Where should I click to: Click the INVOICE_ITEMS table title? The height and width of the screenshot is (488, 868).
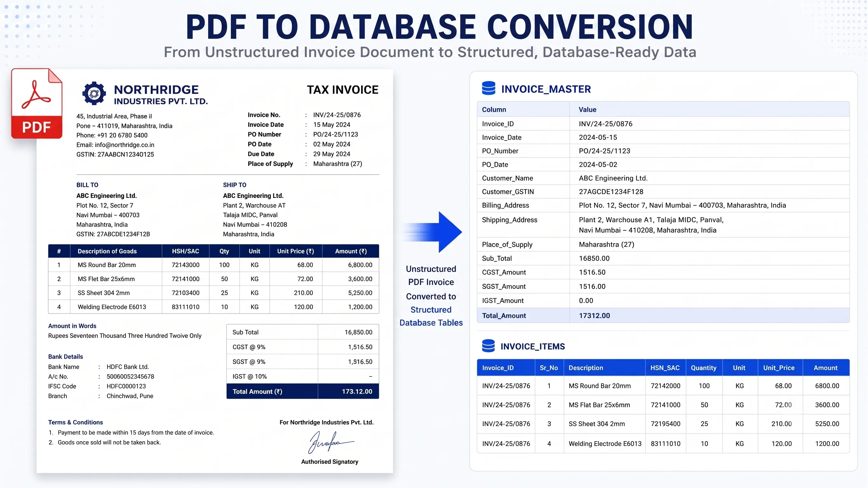tap(532, 347)
